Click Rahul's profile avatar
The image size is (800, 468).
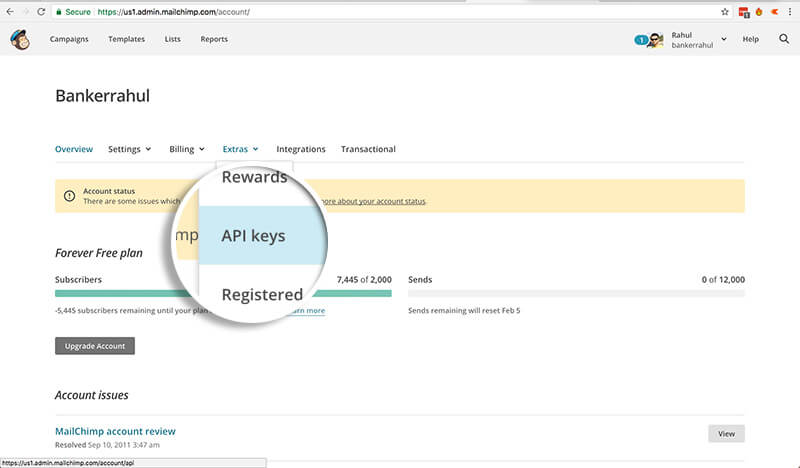(656, 40)
